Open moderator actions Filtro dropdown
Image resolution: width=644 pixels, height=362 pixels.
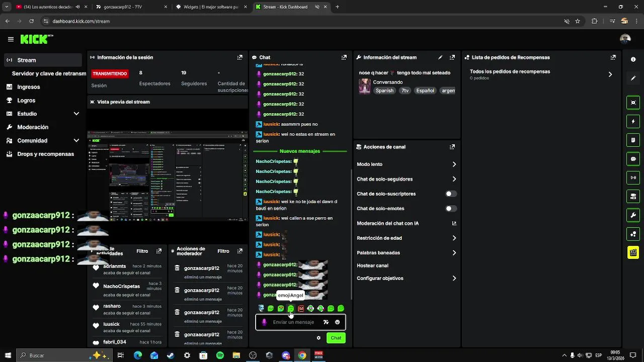[223, 251]
